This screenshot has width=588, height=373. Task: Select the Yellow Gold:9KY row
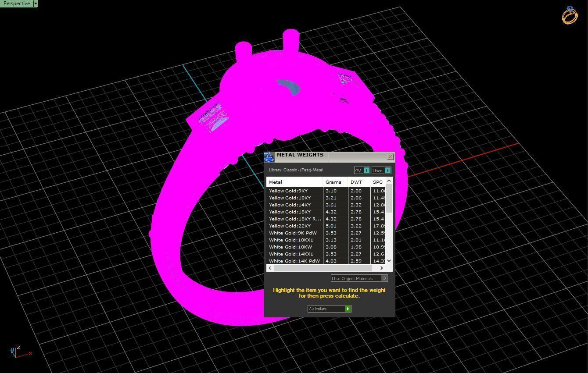(326, 191)
